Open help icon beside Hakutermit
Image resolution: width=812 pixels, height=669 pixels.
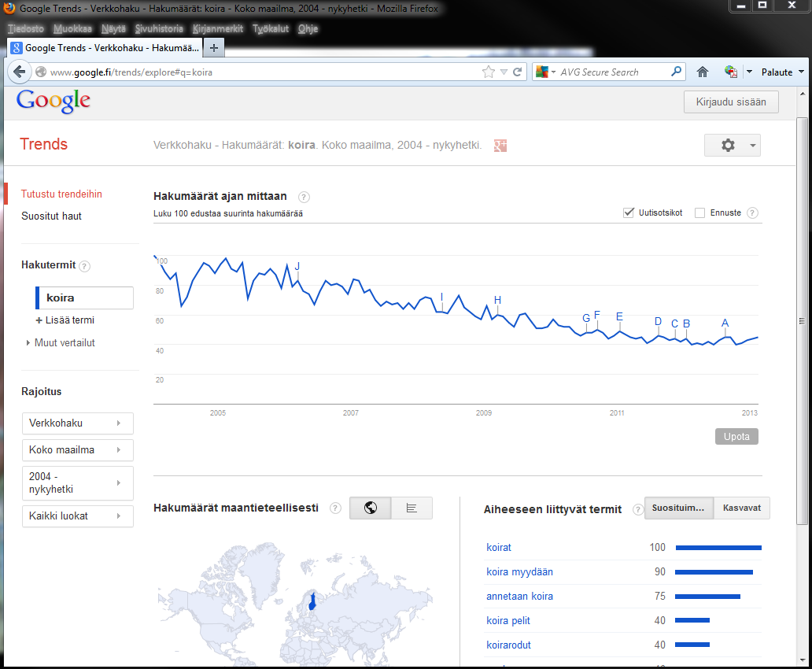click(84, 266)
